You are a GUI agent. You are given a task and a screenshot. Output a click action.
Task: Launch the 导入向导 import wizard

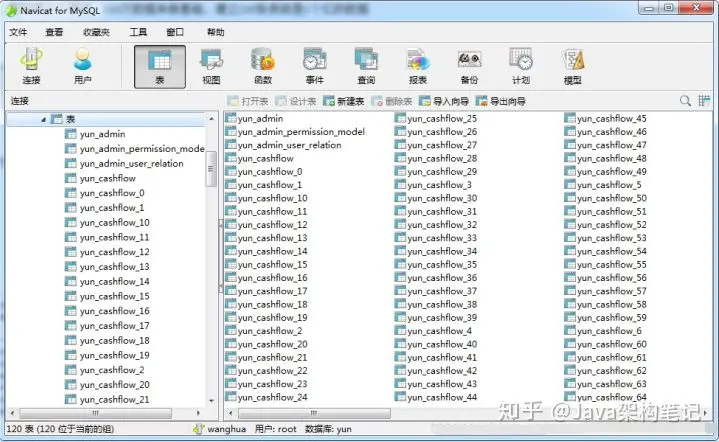pyautogui.click(x=444, y=101)
